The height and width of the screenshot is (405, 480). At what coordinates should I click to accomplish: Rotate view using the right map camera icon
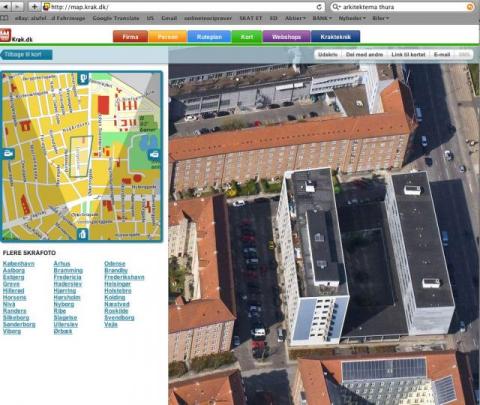pyautogui.click(x=154, y=154)
